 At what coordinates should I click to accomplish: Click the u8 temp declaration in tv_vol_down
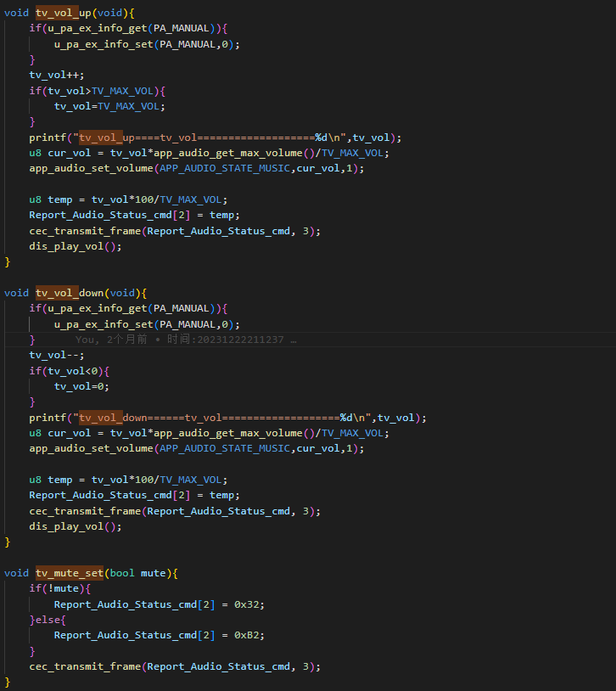point(128,480)
